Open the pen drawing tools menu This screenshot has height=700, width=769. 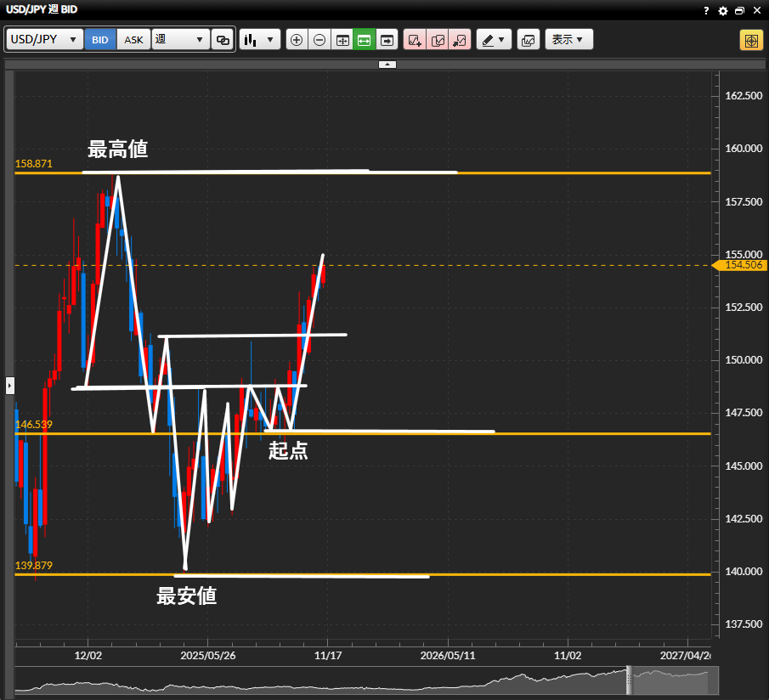click(493, 40)
